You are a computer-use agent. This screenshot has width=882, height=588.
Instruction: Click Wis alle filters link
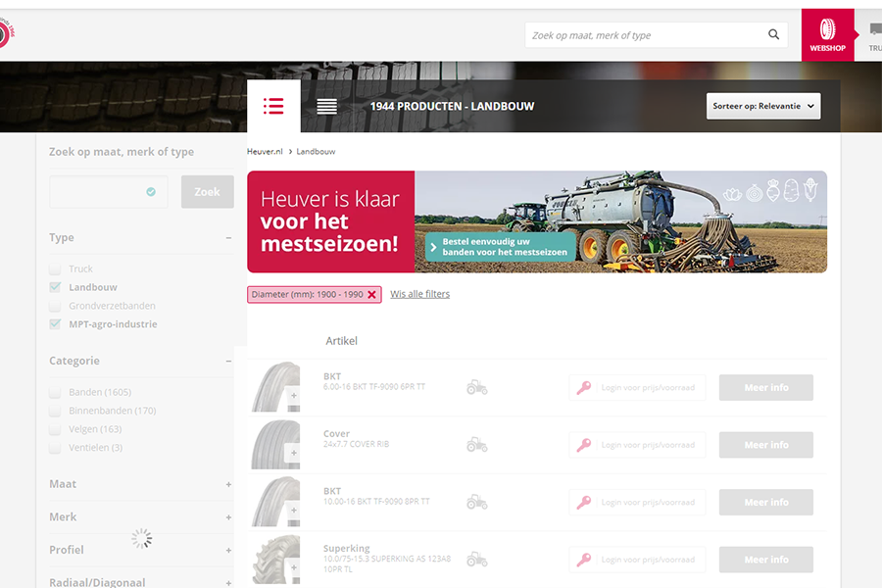pos(420,294)
